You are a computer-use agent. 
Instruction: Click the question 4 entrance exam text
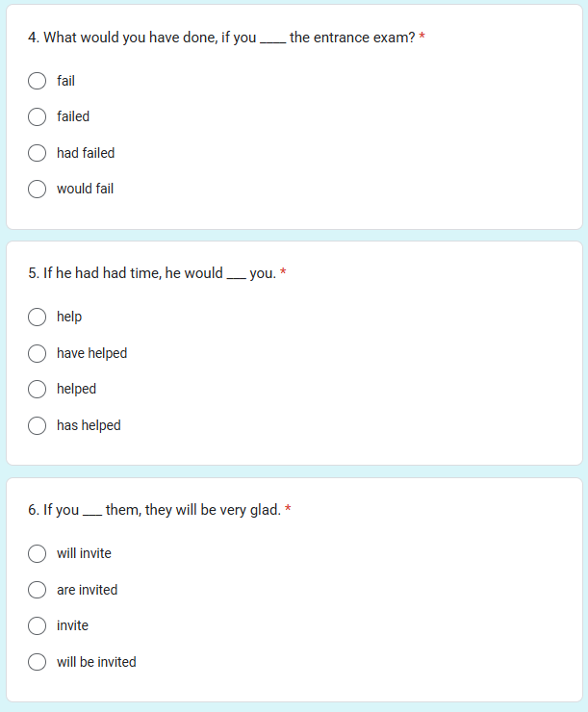pos(221,38)
